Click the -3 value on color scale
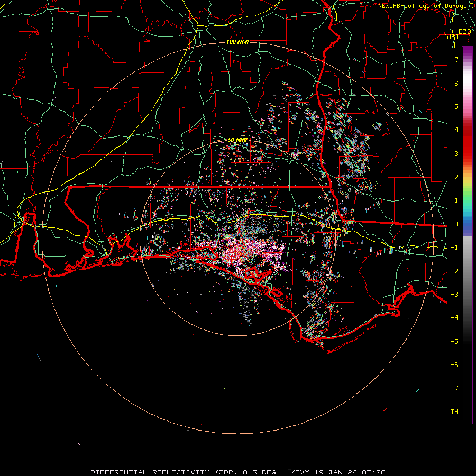 pos(454,295)
